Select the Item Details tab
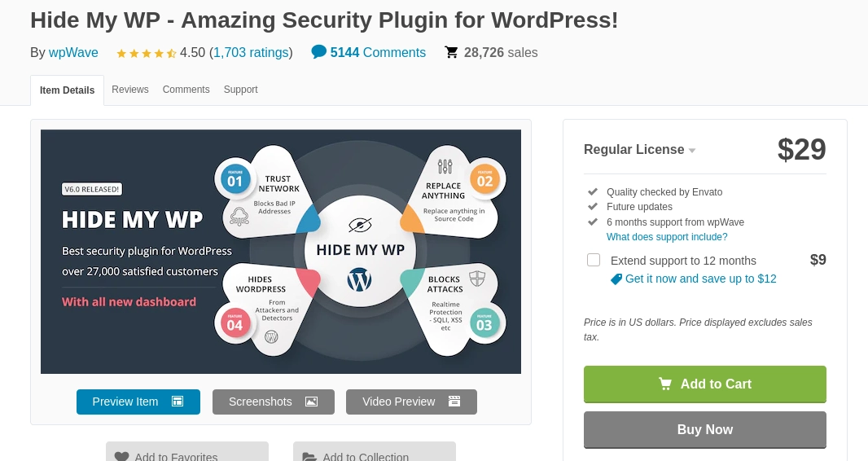Image resolution: width=868 pixels, height=461 pixels. coord(68,90)
